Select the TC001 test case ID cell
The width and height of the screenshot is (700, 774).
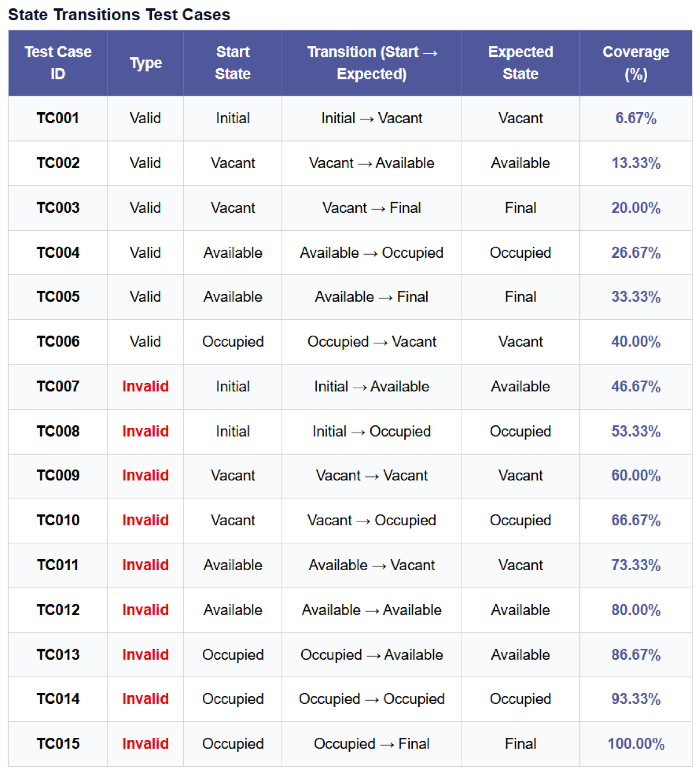[x=58, y=118]
